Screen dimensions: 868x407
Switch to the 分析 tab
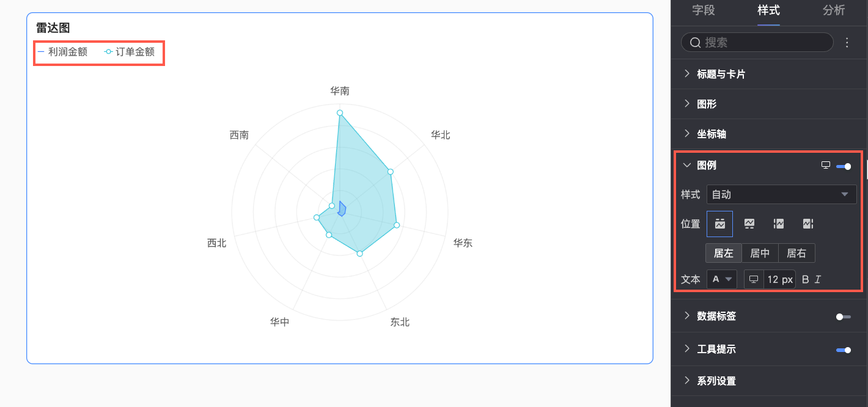pos(834,10)
